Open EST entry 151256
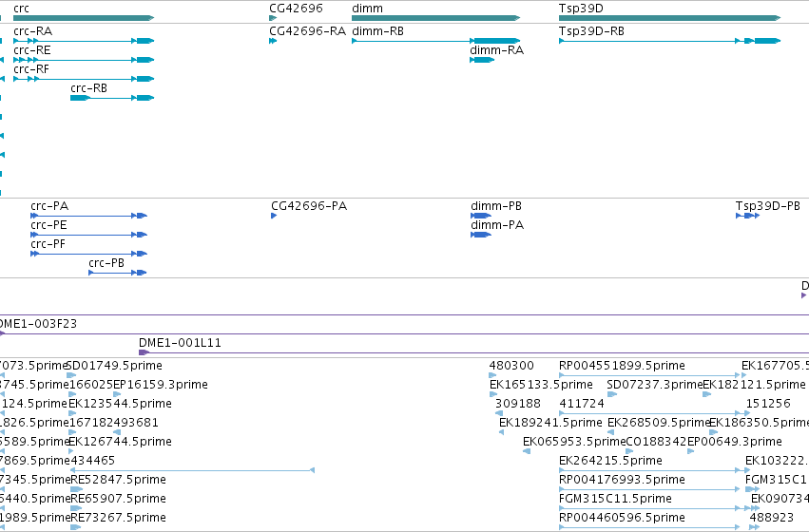Image resolution: width=809 pixels, height=532 pixels. [768, 404]
